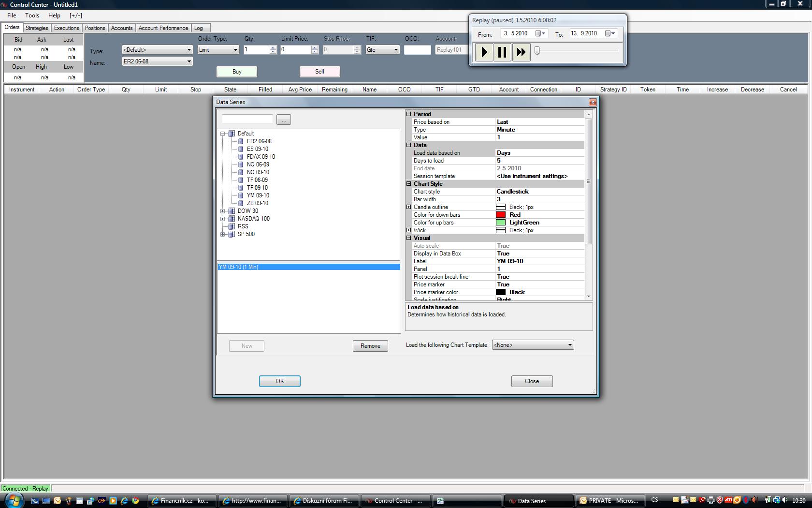This screenshot has height=508, width=812.
Task: Collapse the Chart Style property section
Action: (409, 184)
